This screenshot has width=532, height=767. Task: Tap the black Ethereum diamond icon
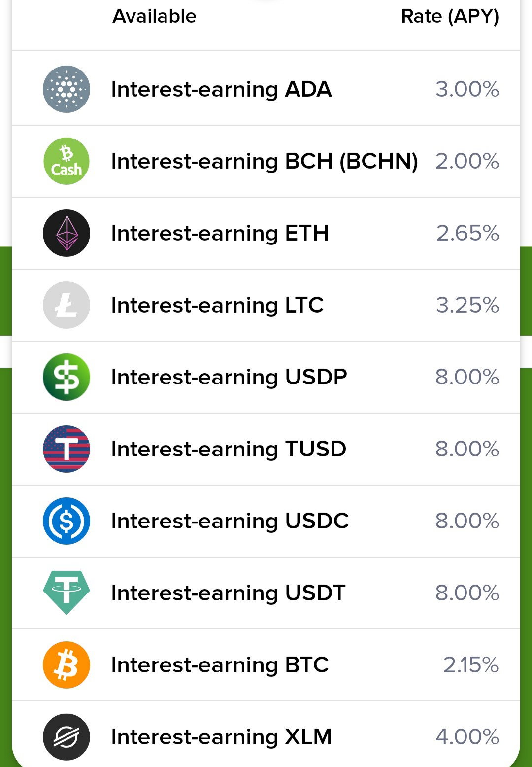[x=66, y=233]
